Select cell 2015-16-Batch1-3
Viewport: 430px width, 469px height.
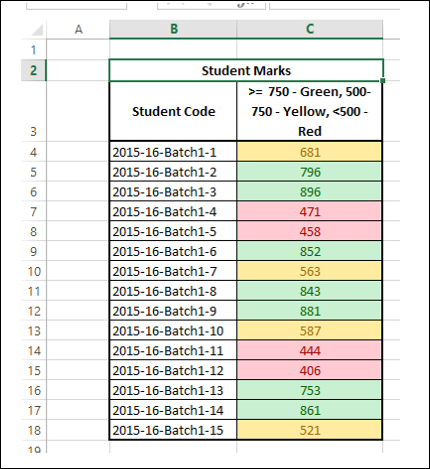[x=173, y=192]
